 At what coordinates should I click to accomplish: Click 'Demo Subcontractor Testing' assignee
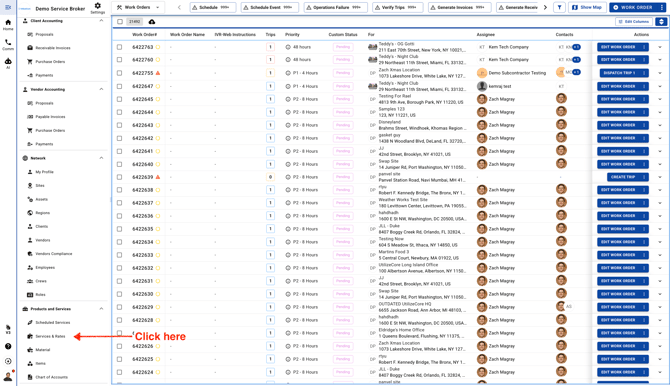click(517, 73)
